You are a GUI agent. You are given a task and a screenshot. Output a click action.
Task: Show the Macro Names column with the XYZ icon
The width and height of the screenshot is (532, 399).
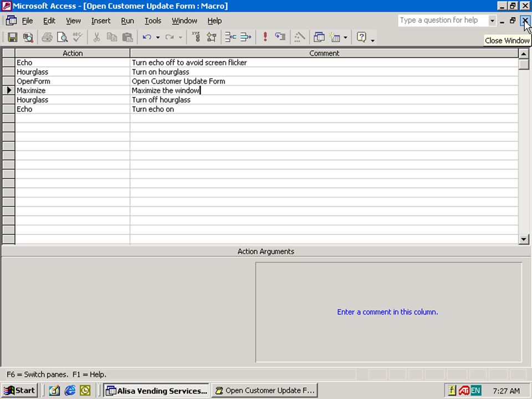click(196, 37)
